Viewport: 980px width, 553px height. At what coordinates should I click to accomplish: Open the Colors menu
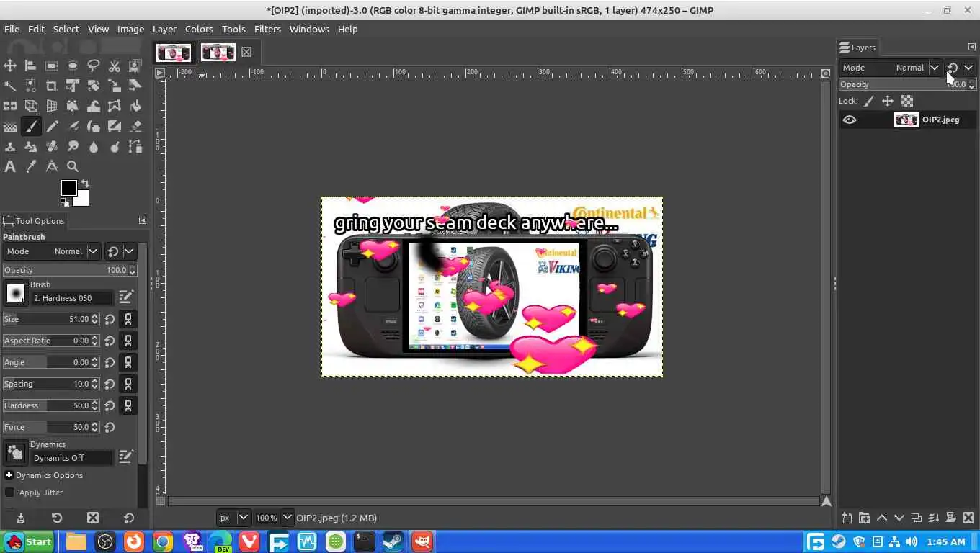[199, 29]
